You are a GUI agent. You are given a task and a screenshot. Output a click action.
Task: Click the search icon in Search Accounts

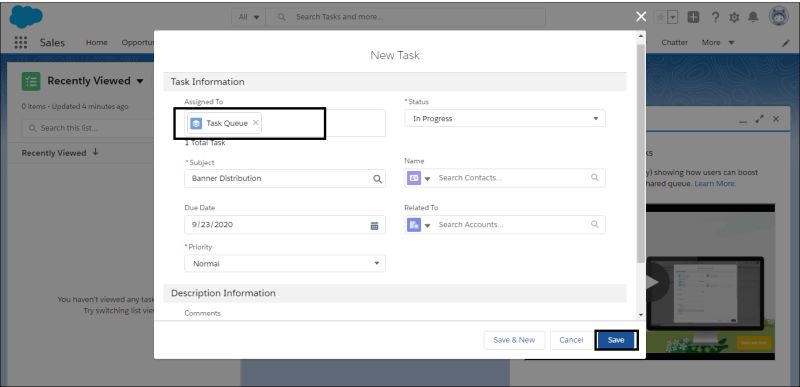tap(594, 224)
